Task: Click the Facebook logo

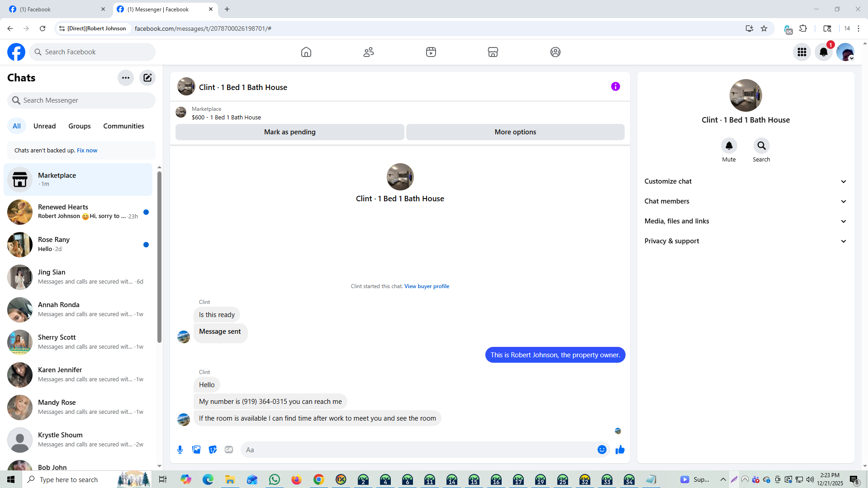Action: tap(16, 52)
